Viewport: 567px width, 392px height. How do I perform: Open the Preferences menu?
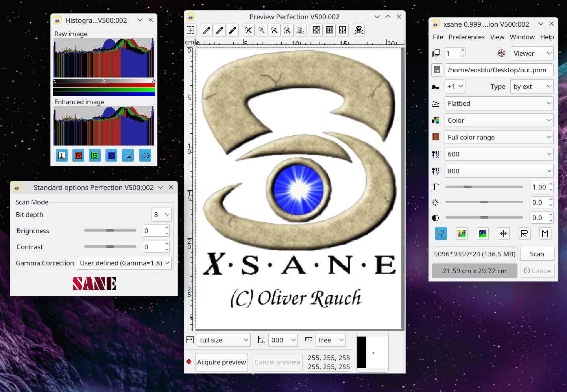tap(466, 37)
